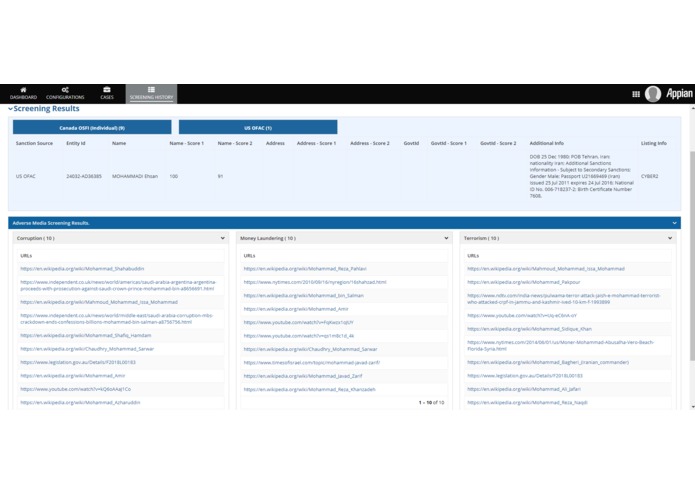Click the Listing Info column header
The width and height of the screenshot is (695, 494).
click(654, 143)
